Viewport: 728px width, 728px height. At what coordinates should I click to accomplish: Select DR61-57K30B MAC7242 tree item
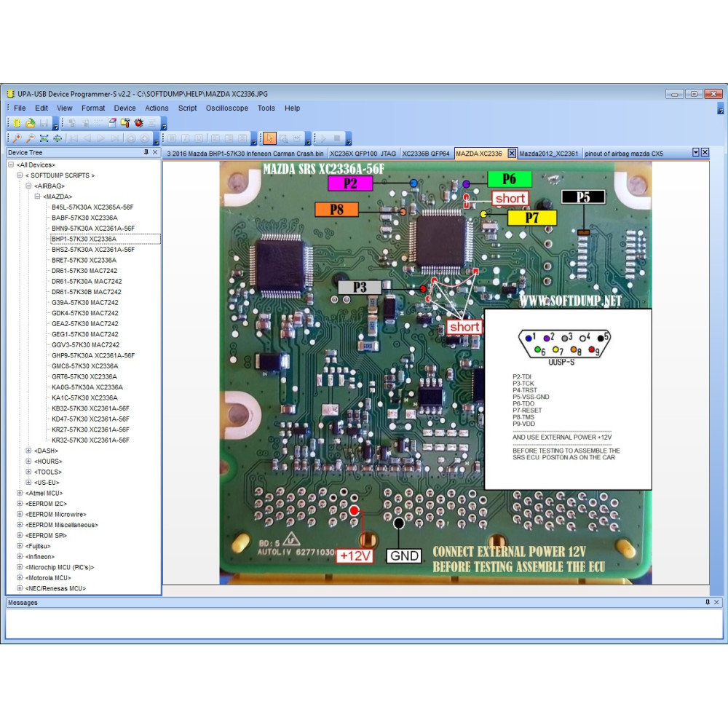point(87,292)
